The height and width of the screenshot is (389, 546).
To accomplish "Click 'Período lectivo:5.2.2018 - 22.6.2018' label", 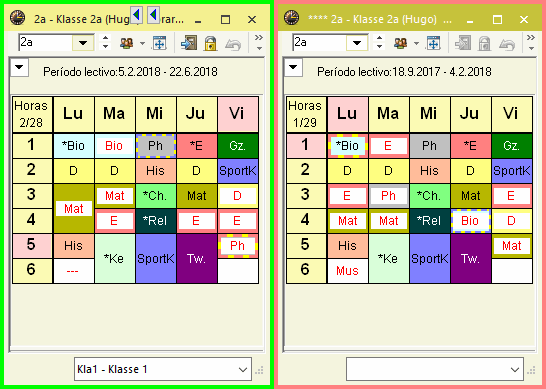I will pos(130,72).
